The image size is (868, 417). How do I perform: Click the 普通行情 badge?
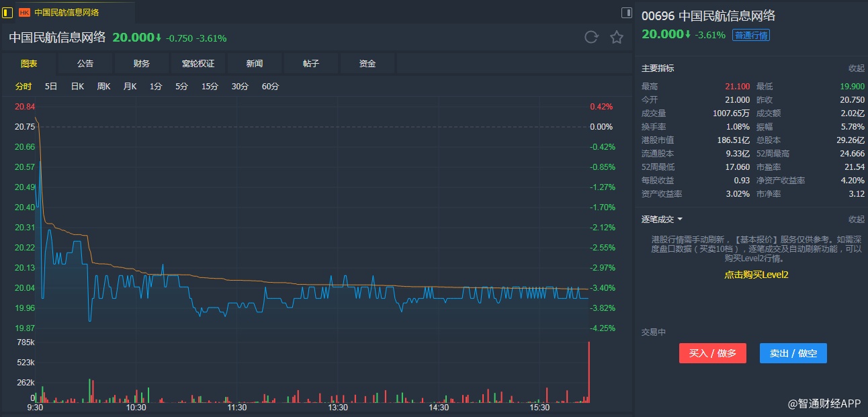point(751,35)
